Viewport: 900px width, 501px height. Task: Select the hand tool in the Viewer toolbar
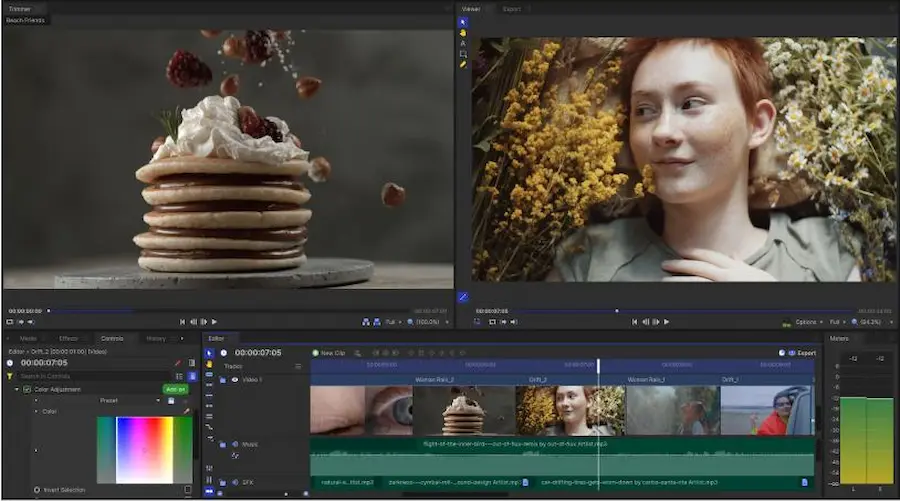tap(463, 33)
